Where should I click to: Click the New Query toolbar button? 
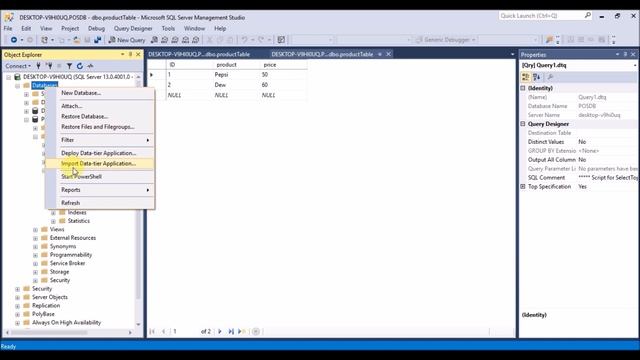click(127, 40)
